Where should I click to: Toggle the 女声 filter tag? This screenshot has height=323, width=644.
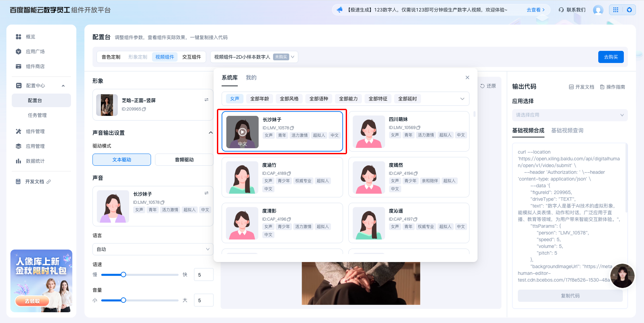coord(234,99)
